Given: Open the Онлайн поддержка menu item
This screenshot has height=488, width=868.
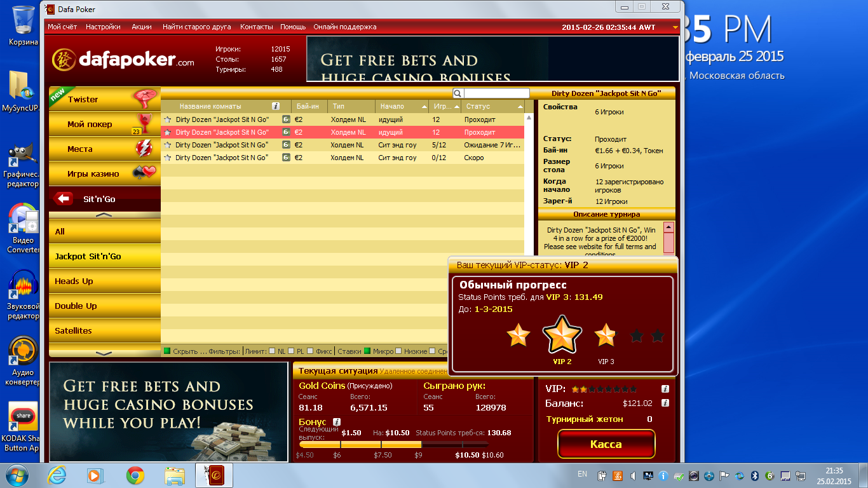Looking at the screenshot, I should [345, 27].
